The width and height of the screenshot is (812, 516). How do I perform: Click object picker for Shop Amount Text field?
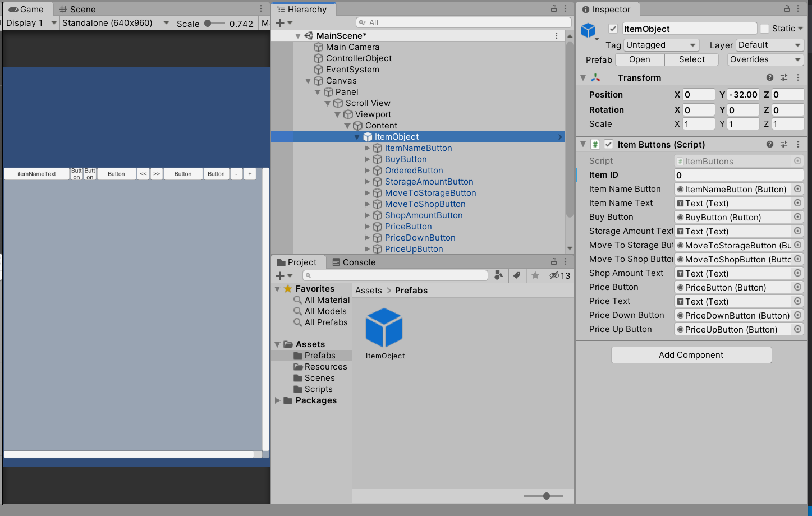[798, 273]
